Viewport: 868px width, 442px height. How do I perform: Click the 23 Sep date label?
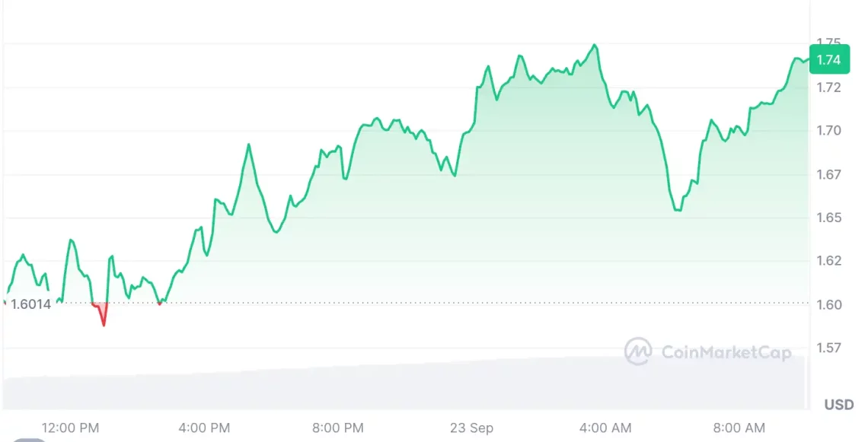[x=471, y=428]
